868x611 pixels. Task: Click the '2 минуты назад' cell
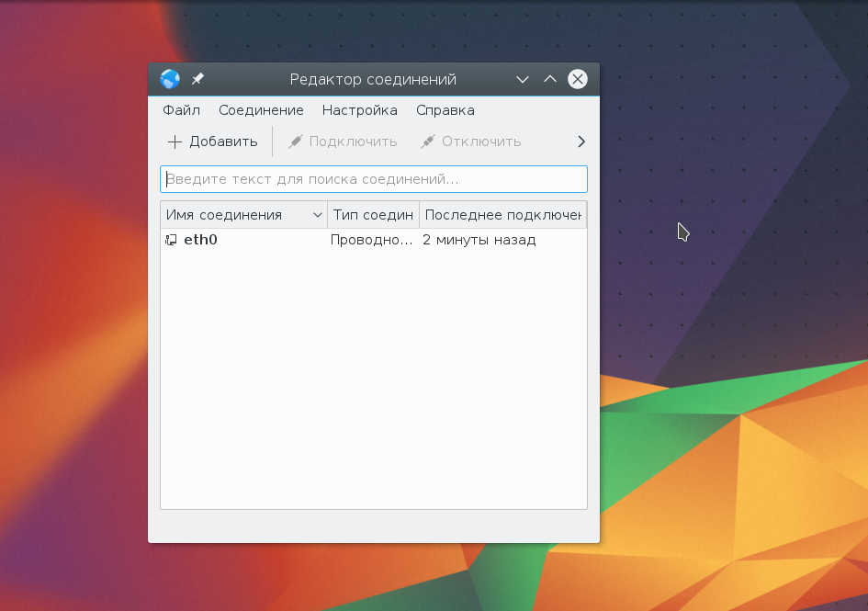[479, 241]
